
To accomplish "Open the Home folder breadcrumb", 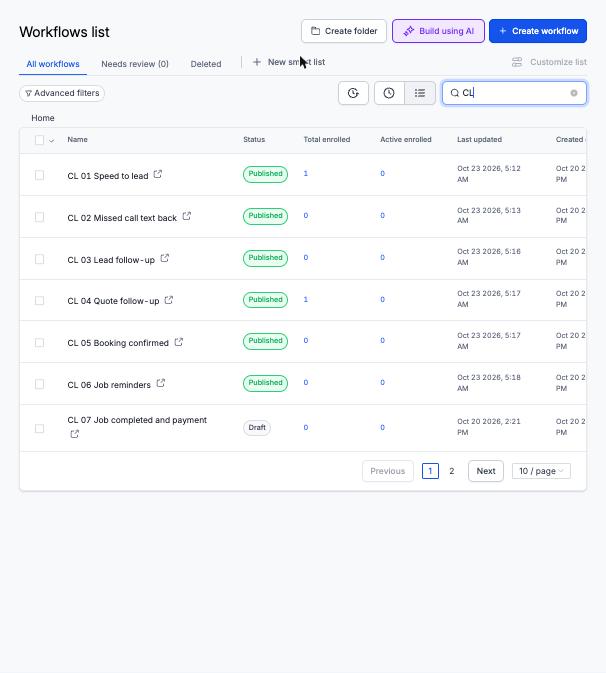I will coord(43,118).
